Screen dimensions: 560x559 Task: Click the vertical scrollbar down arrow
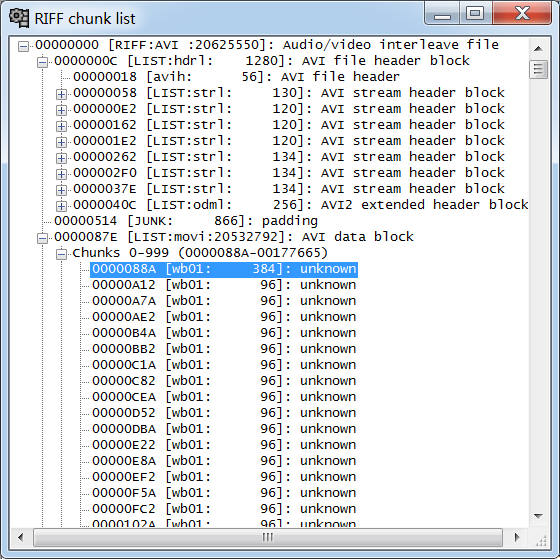click(538, 516)
